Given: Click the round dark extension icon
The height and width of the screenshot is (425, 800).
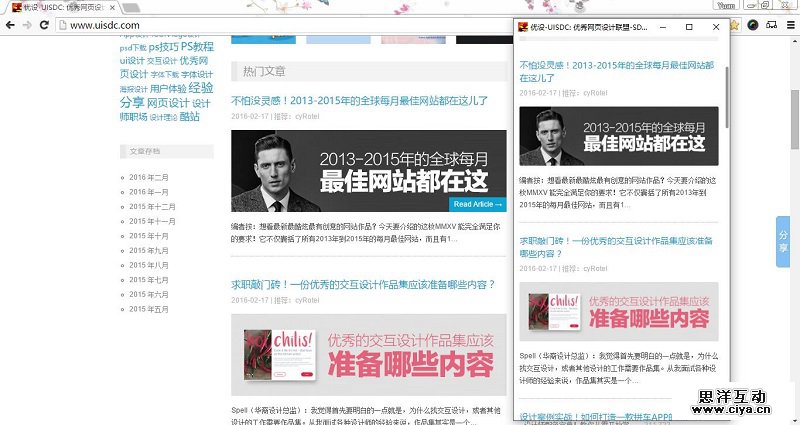Looking at the screenshot, I should pos(753,25).
